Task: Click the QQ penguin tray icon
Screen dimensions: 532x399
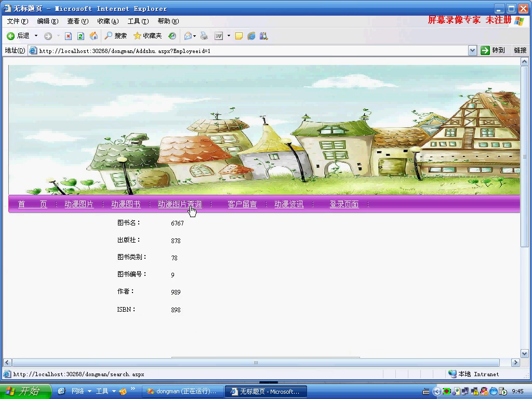Action: click(x=484, y=392)
